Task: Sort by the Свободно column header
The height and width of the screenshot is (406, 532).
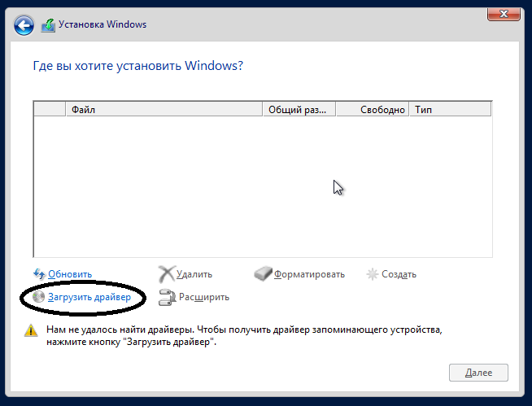Action: tap(373, 110)
